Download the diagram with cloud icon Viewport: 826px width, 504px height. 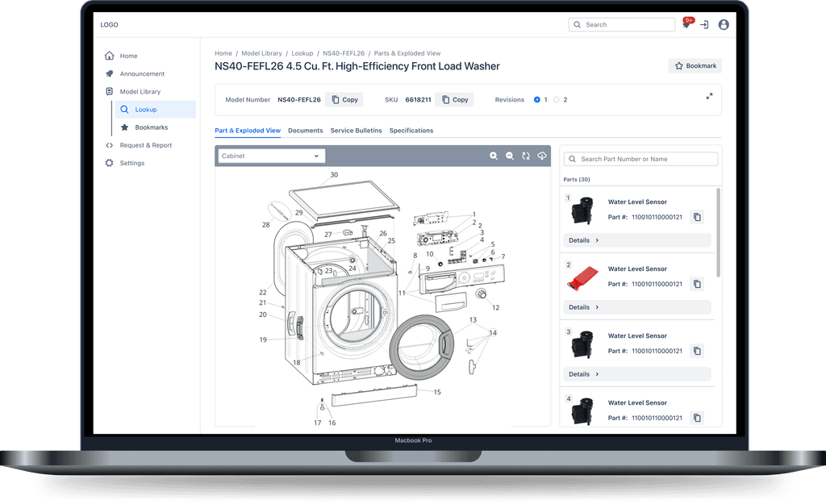click(x=541, y=156)
